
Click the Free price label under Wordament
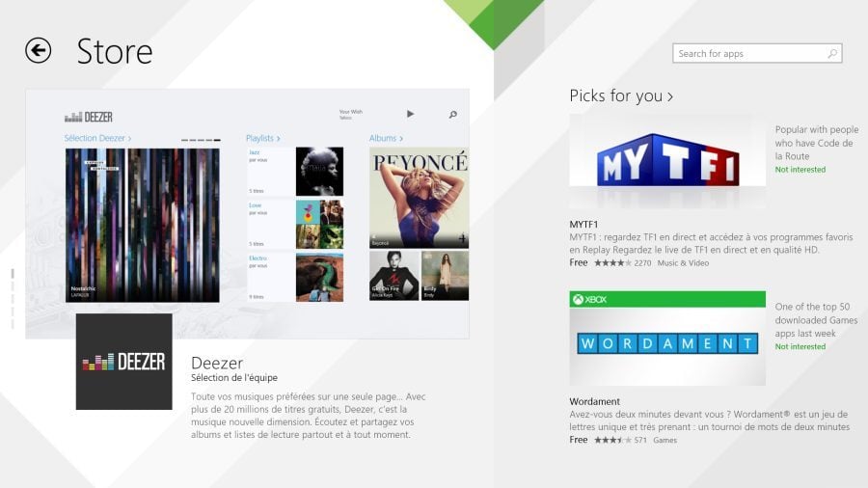[x=579, y=440]
